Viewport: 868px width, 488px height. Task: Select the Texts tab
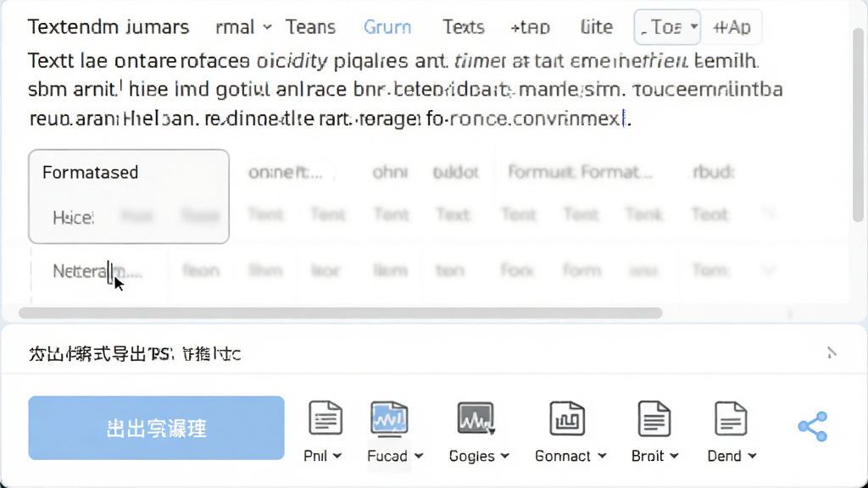pyautogui.click(x=464, y=26)
